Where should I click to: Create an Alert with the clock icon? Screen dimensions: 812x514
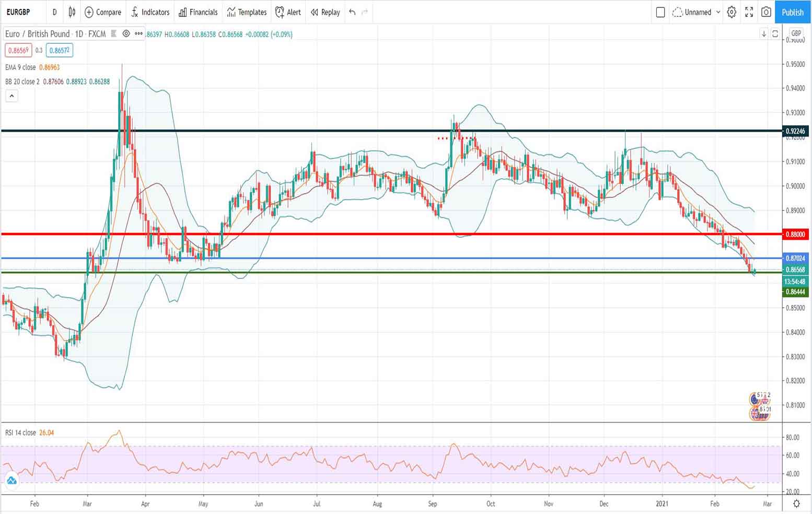(x=288, y=12)
